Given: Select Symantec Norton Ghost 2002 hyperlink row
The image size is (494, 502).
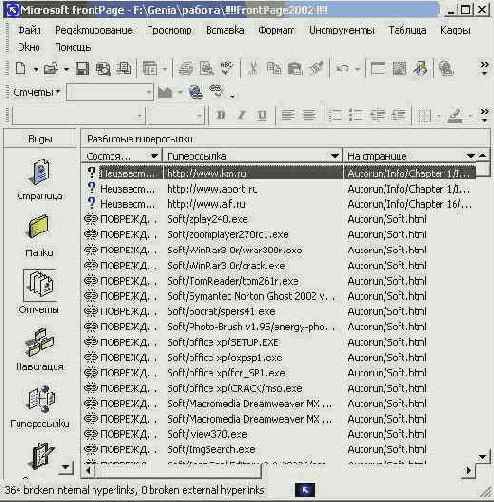Looking at the screenshot, I should click(279, 296).
